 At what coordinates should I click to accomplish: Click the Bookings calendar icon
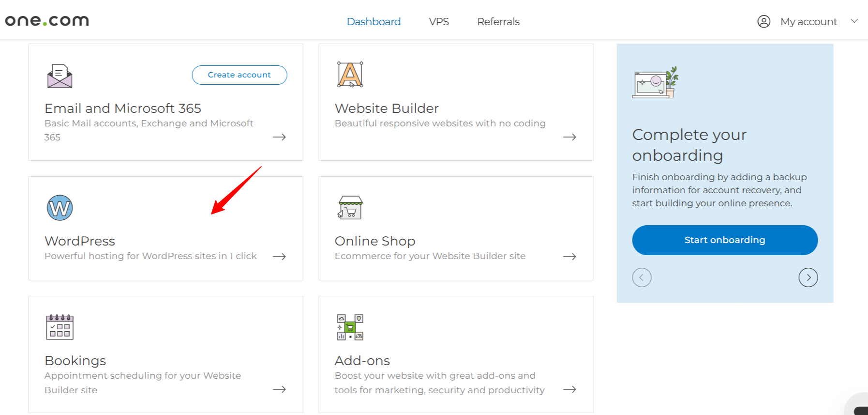pyautogui.click(x=60, y=327)
